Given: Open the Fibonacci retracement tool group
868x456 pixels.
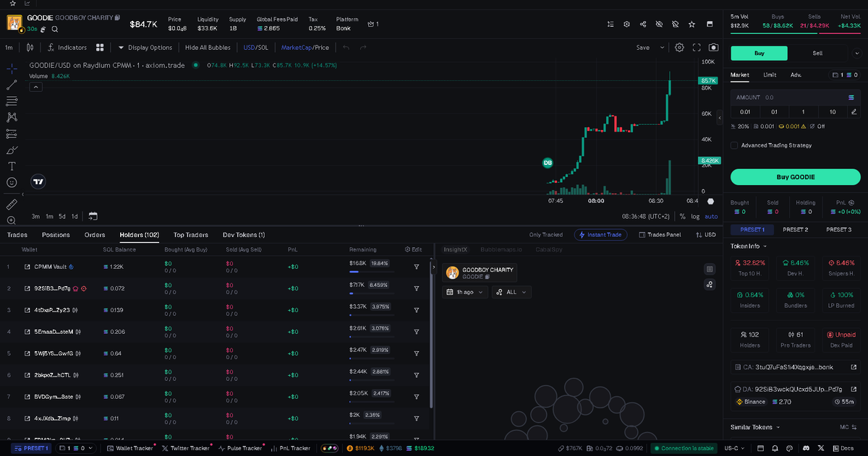Looking at the screenshot, I should pos(12,101).
